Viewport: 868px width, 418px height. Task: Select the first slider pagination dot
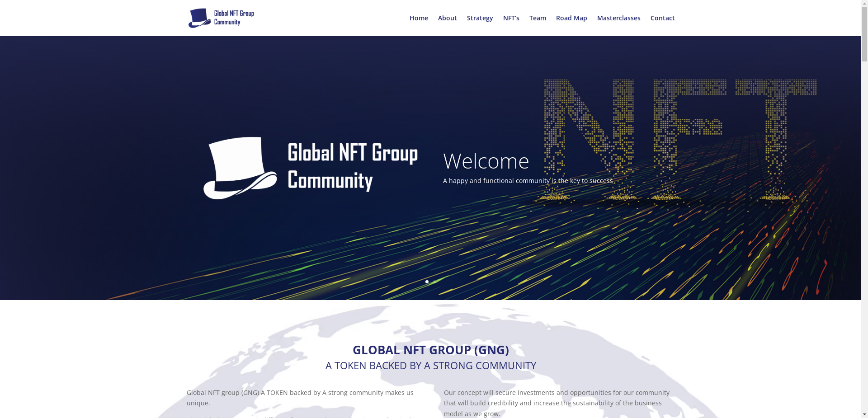(x=427, y=282)
